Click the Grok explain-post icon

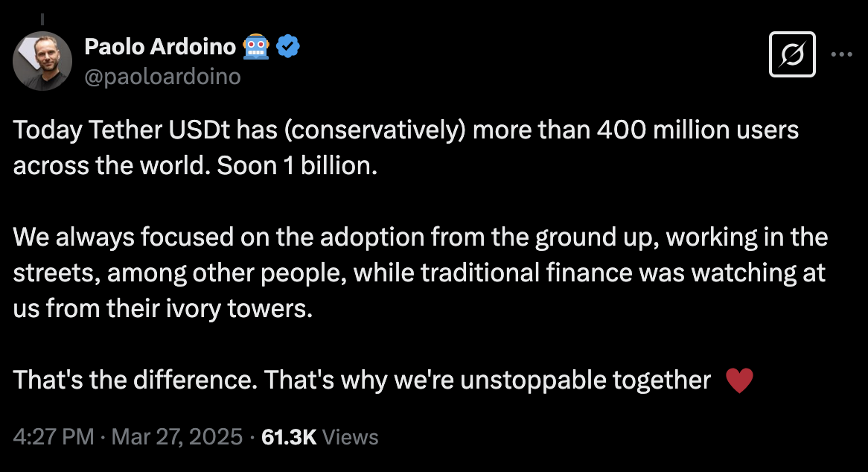click(792, 54)
